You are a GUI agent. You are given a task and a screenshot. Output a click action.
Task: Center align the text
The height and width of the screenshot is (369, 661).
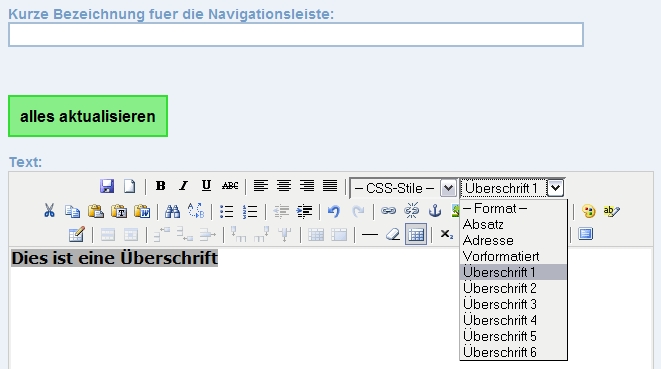tap(284, 186)
